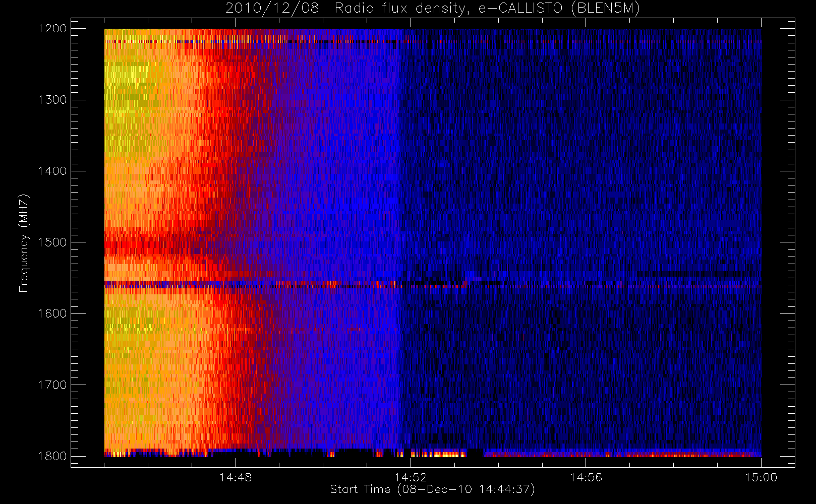Screen dimensions: 816x504
Task: Click the 14:48 time tick label
Action: coord(236,477)
